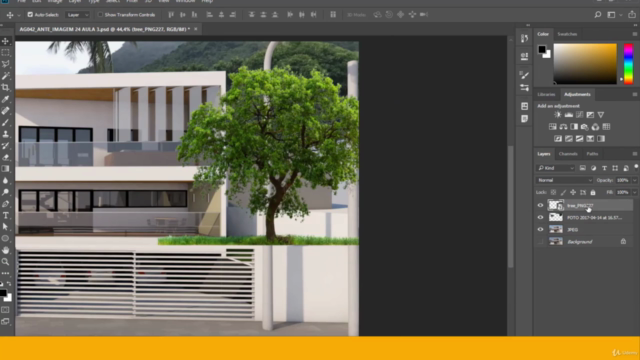Filter layers by type layers icon

click(x=604, y=168)
